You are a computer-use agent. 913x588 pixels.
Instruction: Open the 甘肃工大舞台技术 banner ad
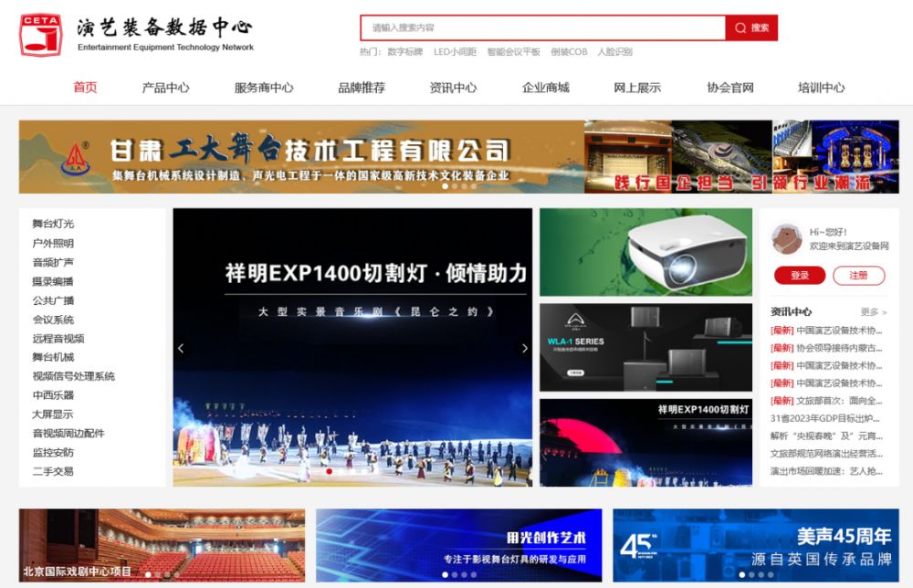459,157
